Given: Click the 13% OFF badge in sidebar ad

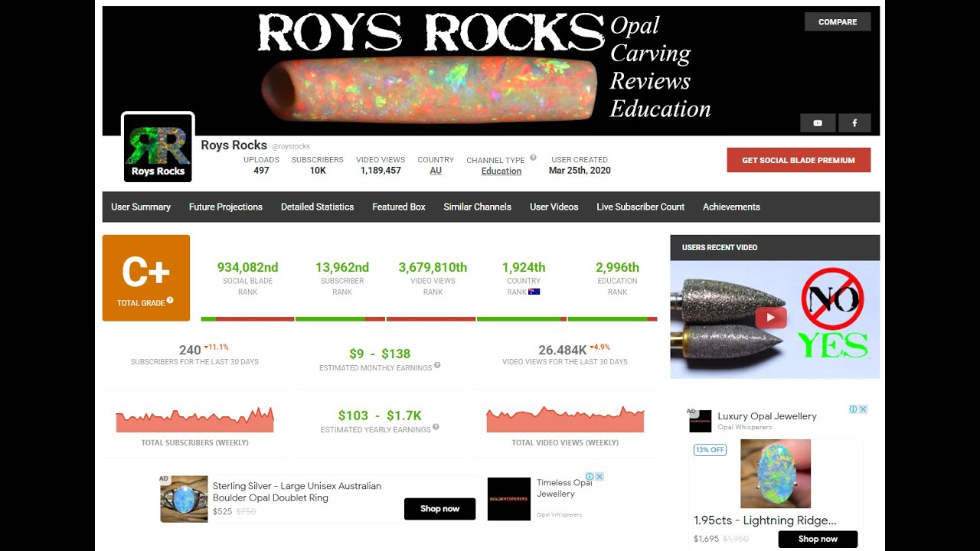Looking at the screenshot, I should point(710,450).
